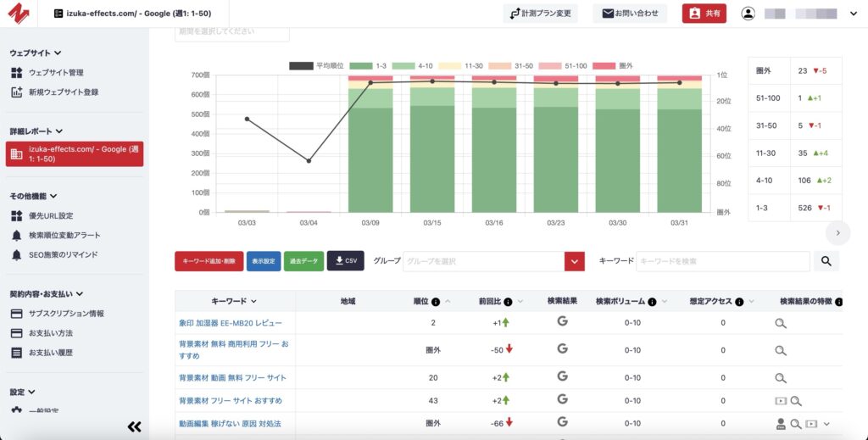Screen dimensions: 868x440
Task: Collapse sidebar with double chevron icon
Action: 134,426
